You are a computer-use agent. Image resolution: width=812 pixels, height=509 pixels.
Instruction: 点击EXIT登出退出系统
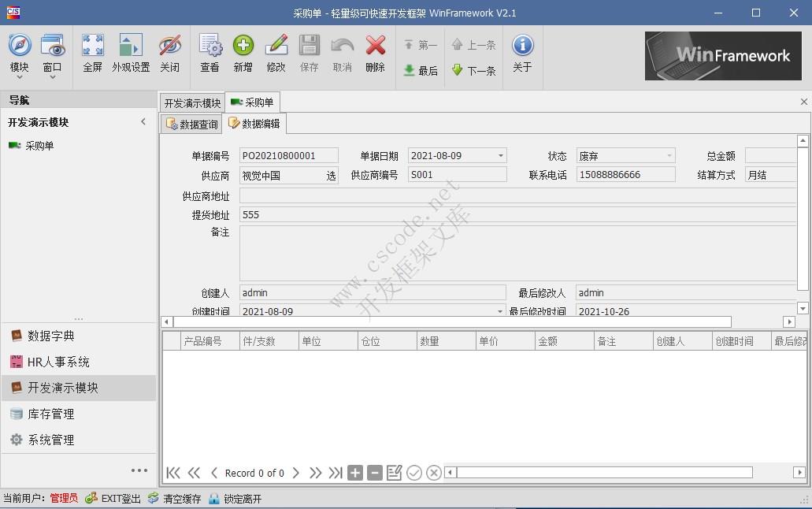point(113,498)
